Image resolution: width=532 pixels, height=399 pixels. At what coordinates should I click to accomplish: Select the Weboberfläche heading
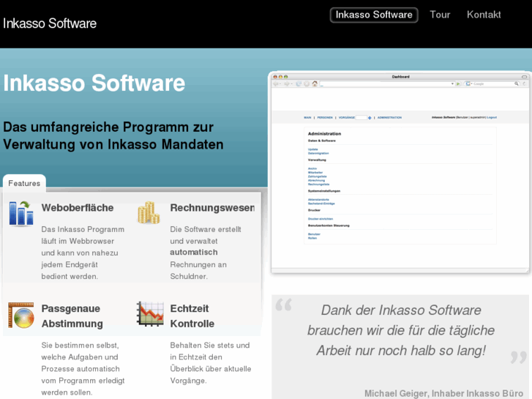tap(78, 207)
